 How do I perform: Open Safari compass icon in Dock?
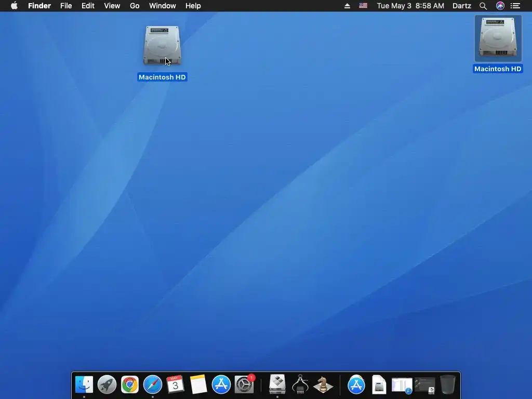(x=153, y=385)
